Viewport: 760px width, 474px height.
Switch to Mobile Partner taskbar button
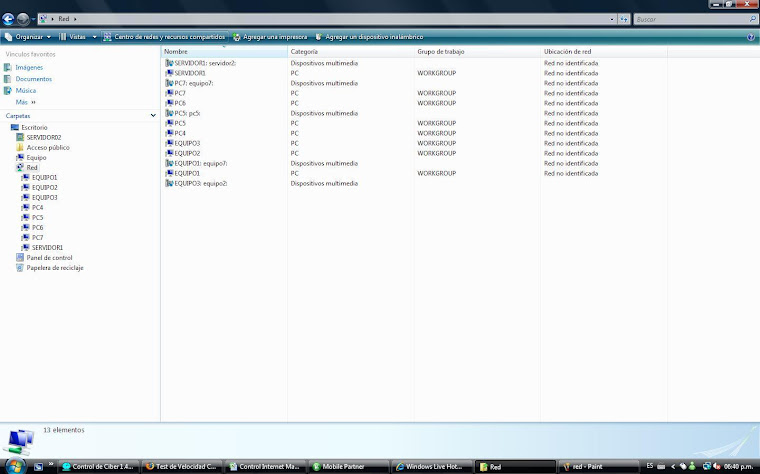[x=348, y=467]
